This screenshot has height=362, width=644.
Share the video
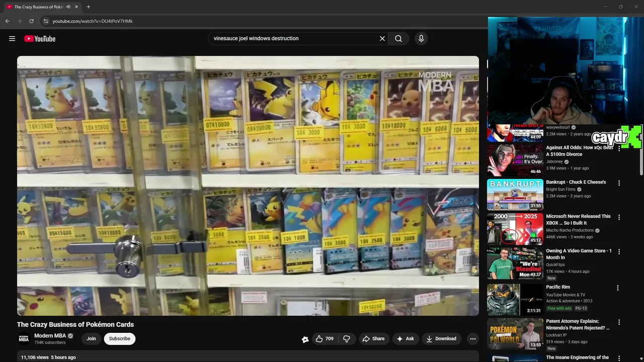[x=374, y=339]
